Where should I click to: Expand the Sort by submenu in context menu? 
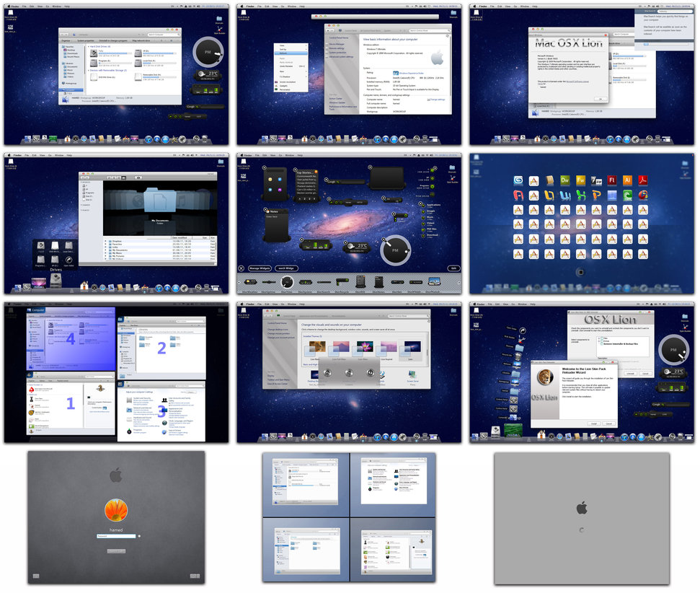(x=306, y=49)
